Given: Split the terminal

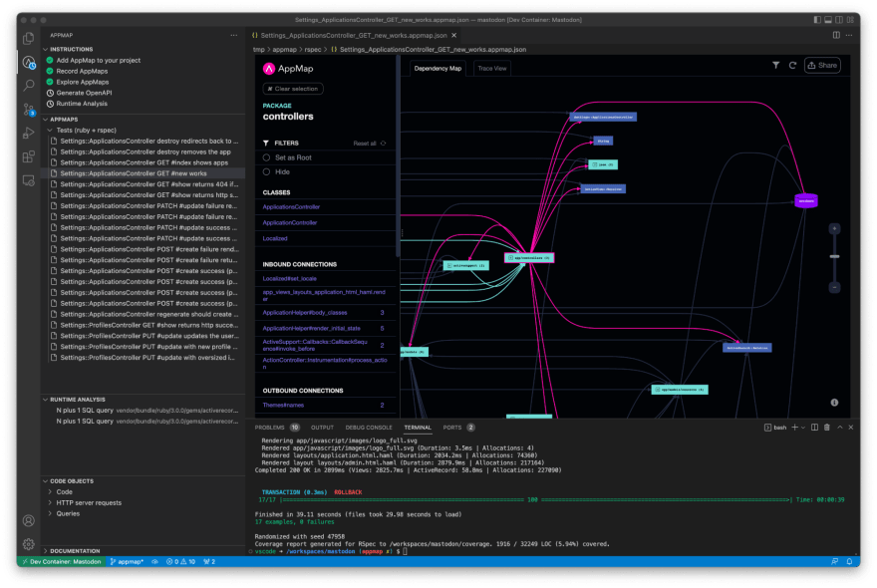Looking at the screenshot, I should [x=815, y=428].
